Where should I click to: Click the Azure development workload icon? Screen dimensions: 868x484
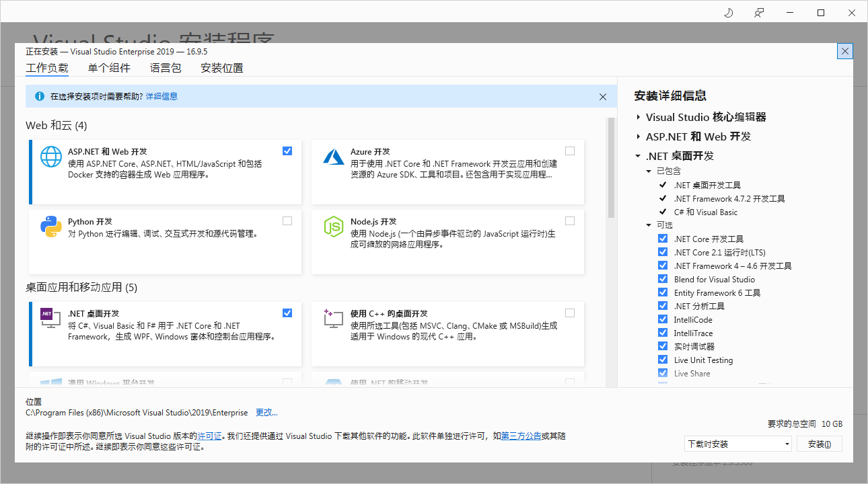pos(334,157)
